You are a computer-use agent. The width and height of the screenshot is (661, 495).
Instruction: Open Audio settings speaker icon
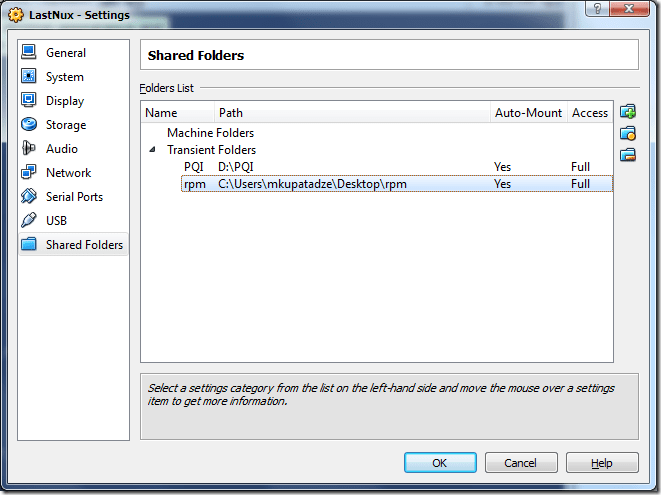[x=29, y=149]
